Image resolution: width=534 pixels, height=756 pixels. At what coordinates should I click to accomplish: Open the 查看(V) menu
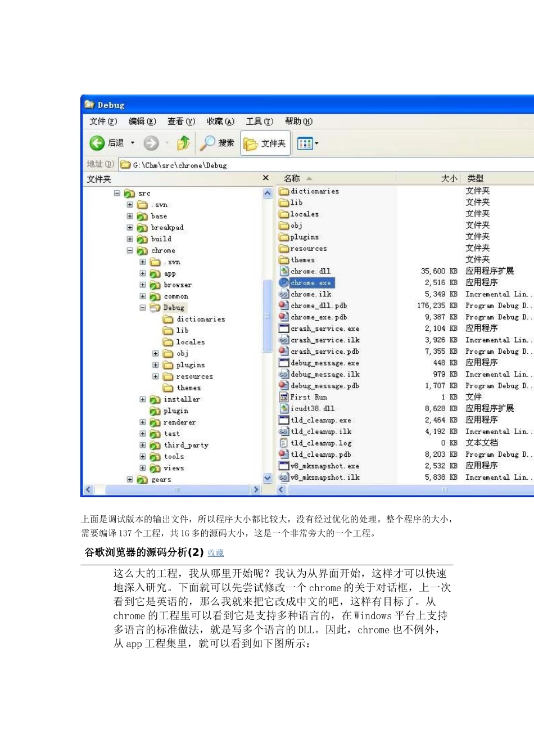181,121
